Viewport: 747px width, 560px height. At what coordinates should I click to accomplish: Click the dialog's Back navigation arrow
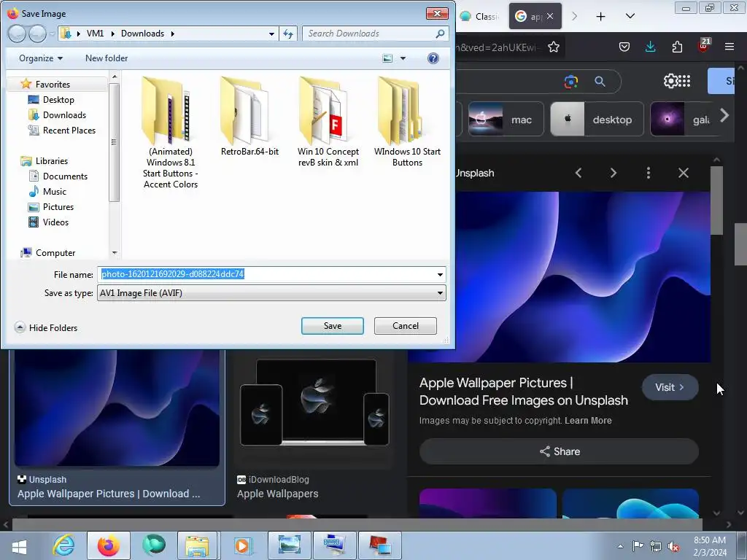[x=17, y=34]
